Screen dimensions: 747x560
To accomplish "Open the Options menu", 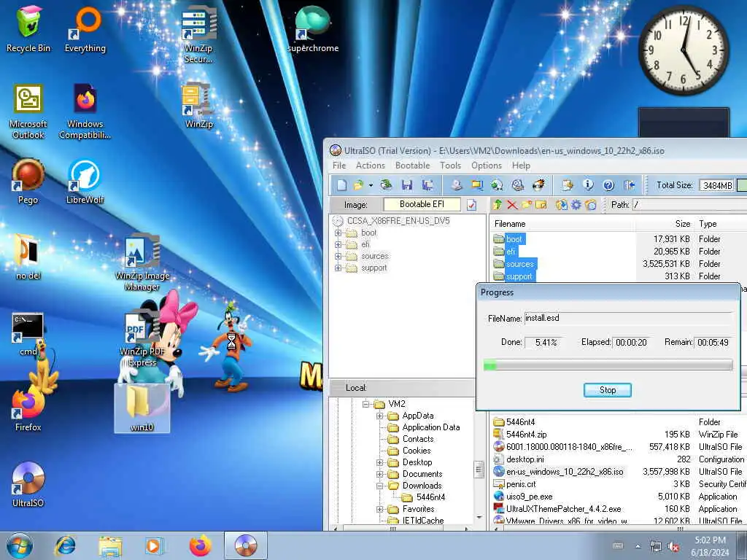I will click(x=487, y=166).
